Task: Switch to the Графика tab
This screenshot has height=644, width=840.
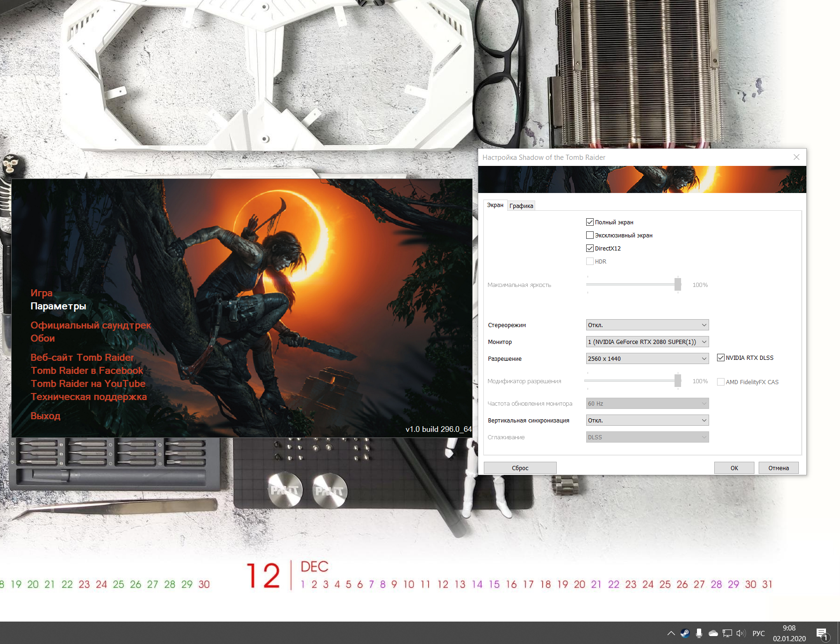Action: [521, 206]
